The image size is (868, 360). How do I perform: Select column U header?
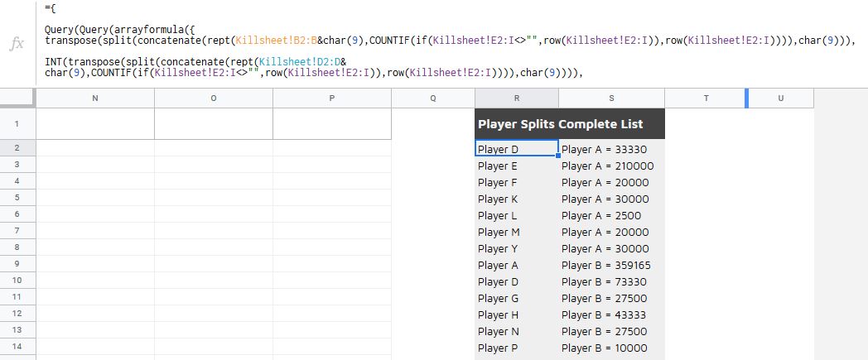pos(781,98)
